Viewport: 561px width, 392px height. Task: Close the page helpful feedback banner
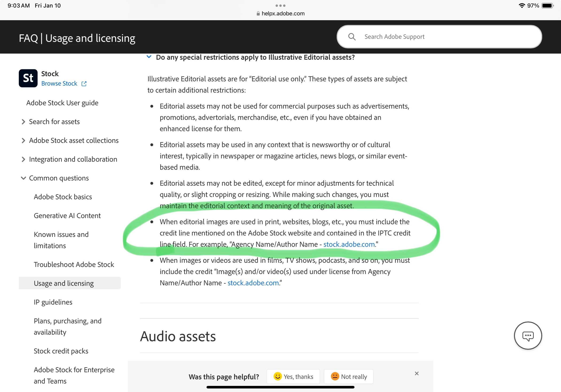pyautogui.click(x=417, y=373)
